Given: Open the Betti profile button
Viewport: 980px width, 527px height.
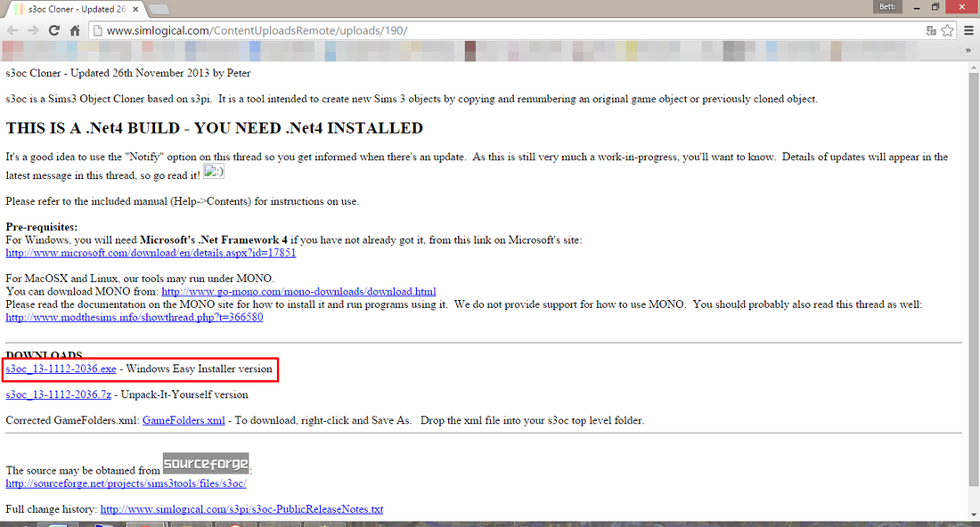Looking at the screenshot, I should click(887, 7).
